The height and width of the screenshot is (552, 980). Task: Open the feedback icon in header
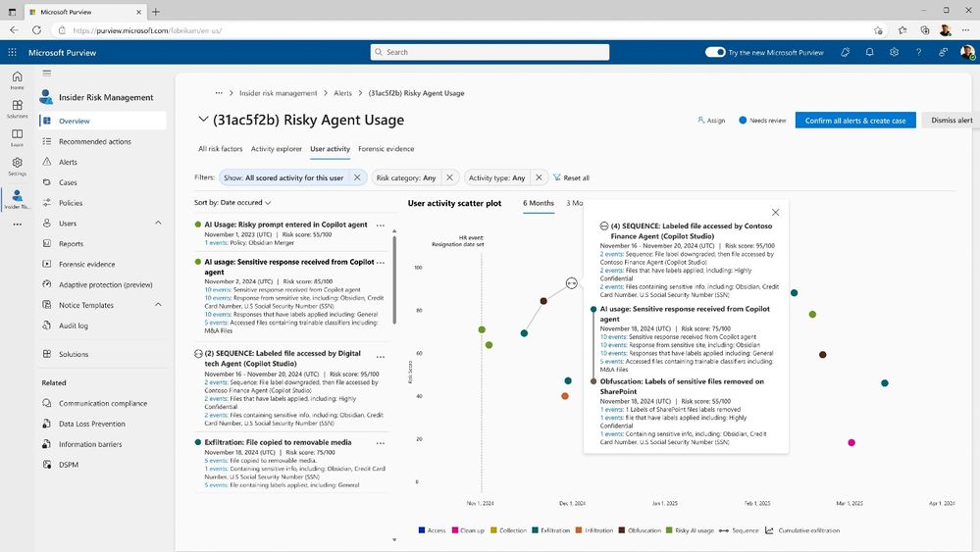click(x=943, y=52)
